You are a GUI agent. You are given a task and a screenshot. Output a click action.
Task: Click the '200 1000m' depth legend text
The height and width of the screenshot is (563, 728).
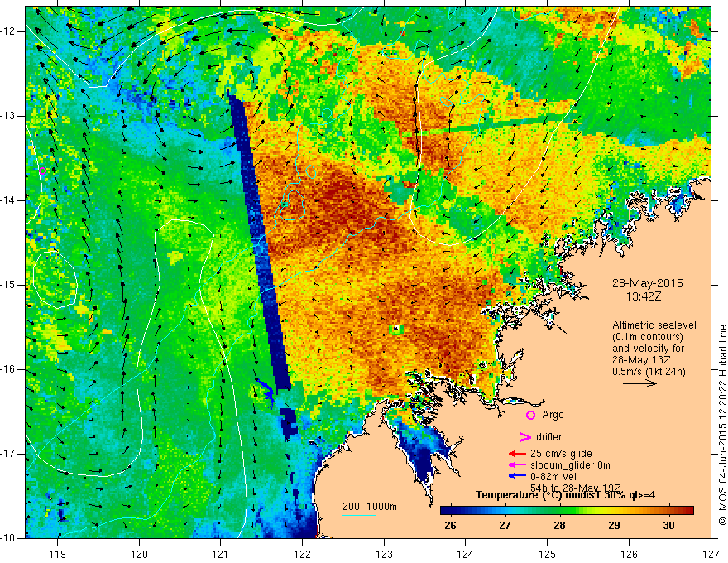pos(370,507)
